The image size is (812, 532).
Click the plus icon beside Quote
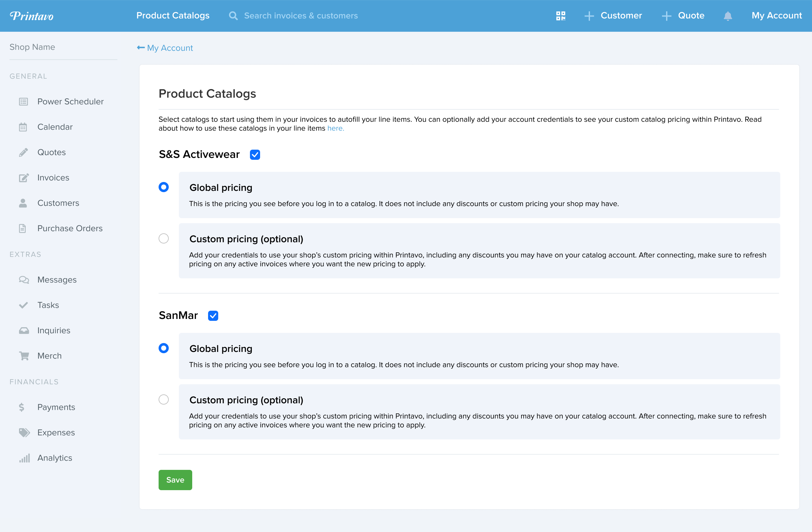[666, 16]
